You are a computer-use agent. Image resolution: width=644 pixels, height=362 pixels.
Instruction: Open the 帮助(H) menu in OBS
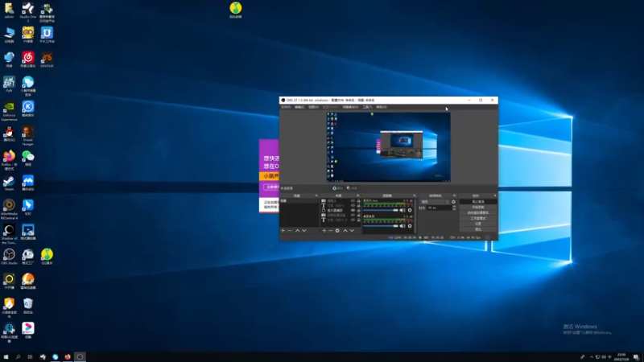pos(381,107)
